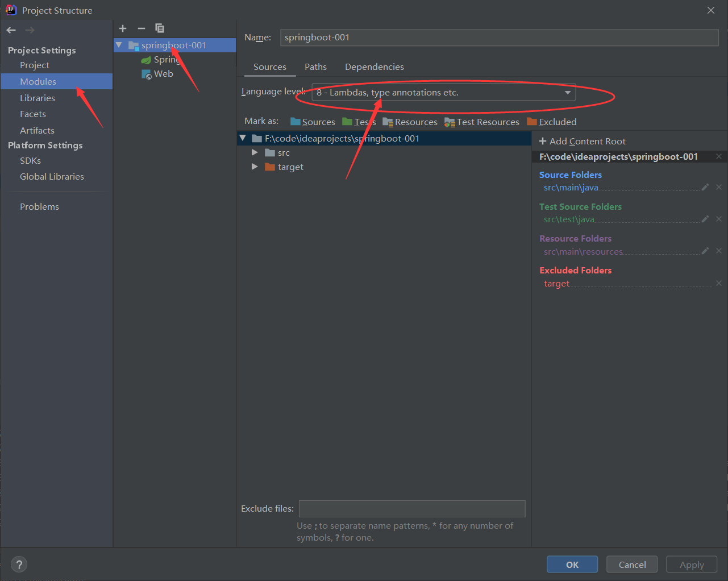Open the Problems section
728x581 pixels.
pyautogui.click(x=39, y=207)
